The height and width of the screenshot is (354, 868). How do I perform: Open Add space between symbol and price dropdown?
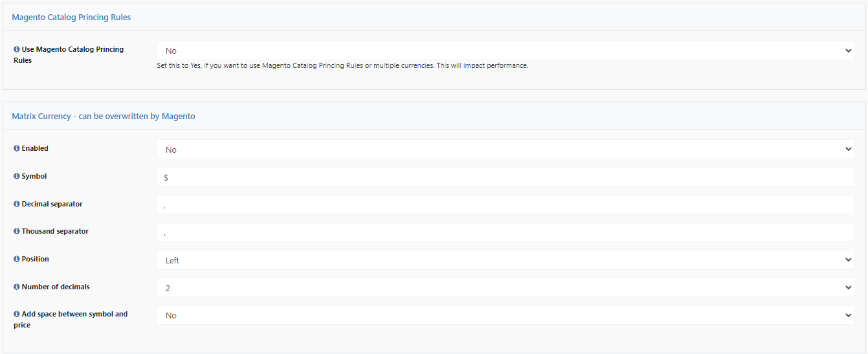click(506, 315)
